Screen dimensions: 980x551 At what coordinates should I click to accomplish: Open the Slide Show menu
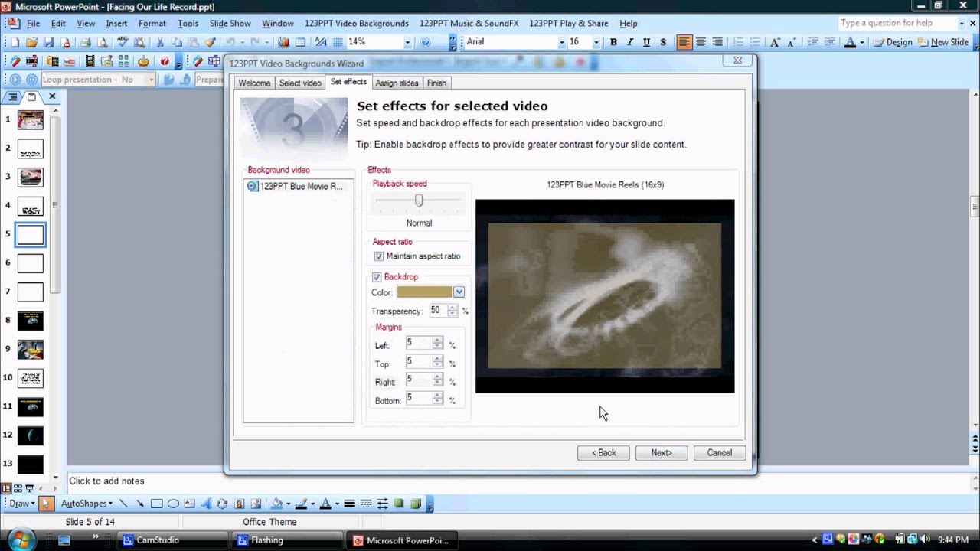[x=230, y=24]
